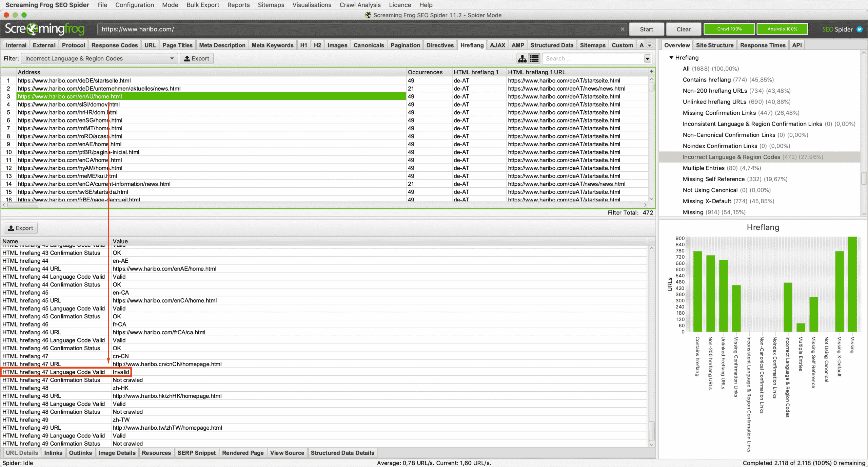Click the haribo.hk zhHK homepage URL value
This screenshot has width=868, height=467.
pos(167,396)
